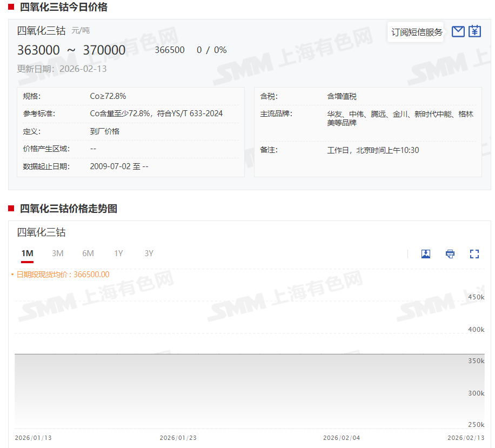This screenshot has height=448, width=495.
Task: Click the 四氧化三钴今日价格 section heading
Action: [x=63, y=7]
